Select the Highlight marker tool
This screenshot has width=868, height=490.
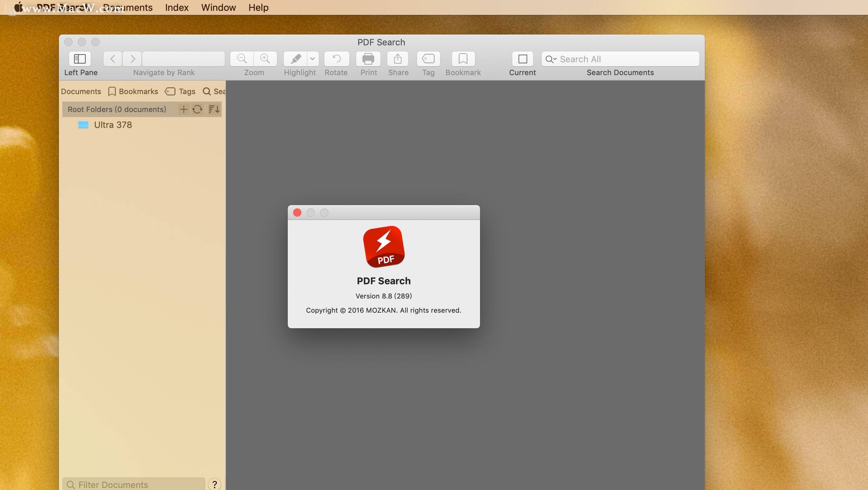pos(295,59)
